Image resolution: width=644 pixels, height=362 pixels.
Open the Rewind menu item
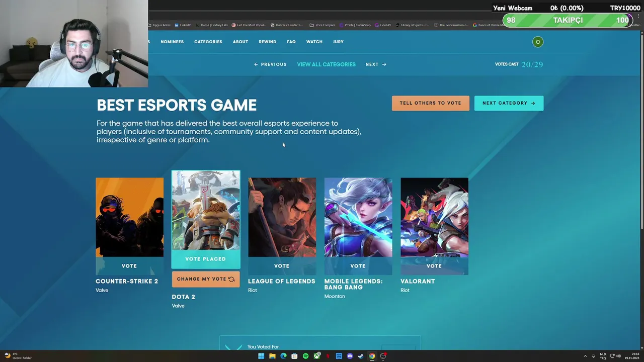point(267,42)
